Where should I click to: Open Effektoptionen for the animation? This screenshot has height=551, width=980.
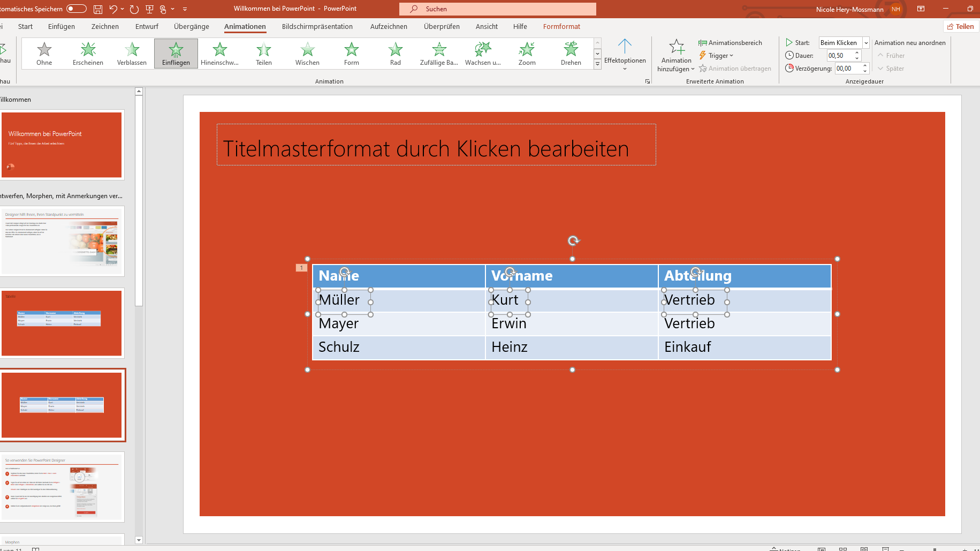(625, 54)
